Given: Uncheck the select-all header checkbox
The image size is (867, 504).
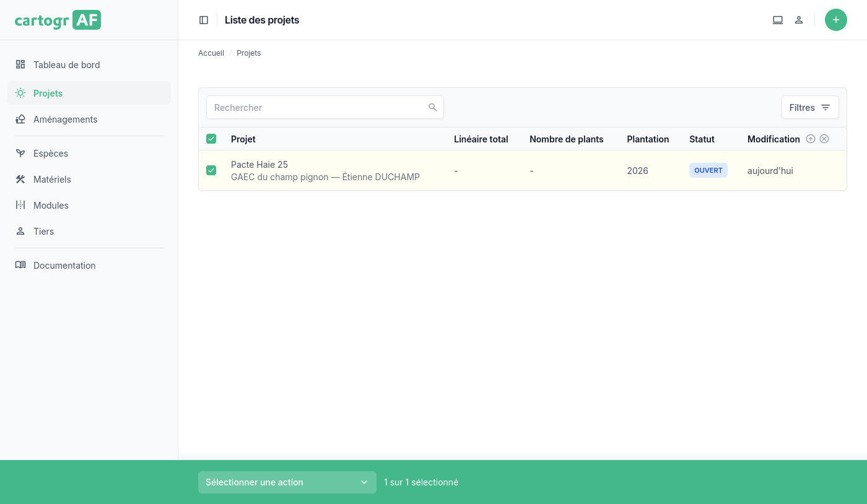Looking at the screenshot, I should pyautogui.click(x=211, y=139).
